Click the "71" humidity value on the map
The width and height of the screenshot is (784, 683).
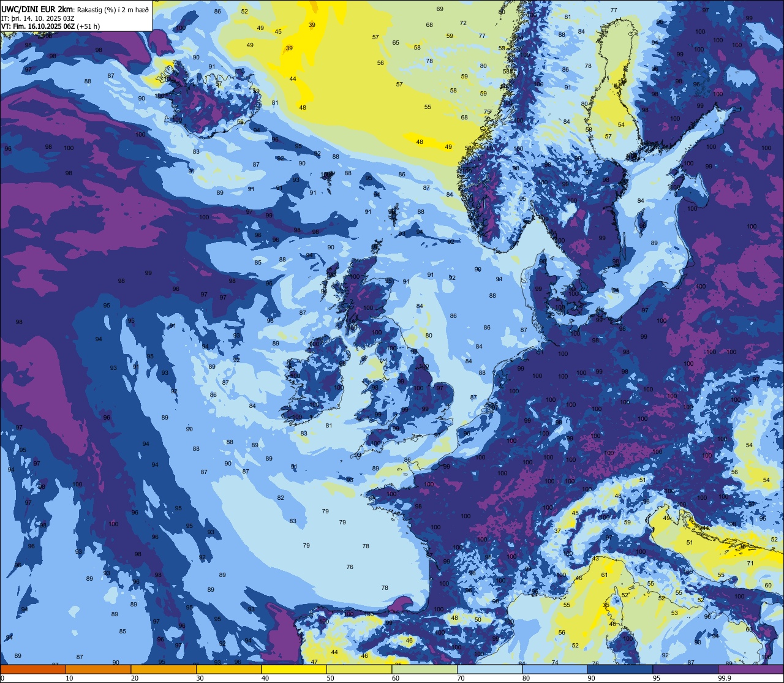point(750,563)
